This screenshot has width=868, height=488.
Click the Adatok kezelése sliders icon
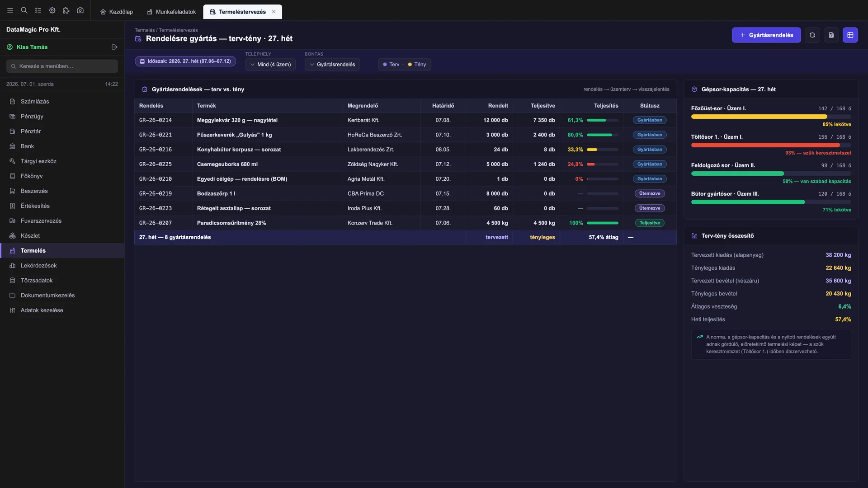[x=13, y=310]
